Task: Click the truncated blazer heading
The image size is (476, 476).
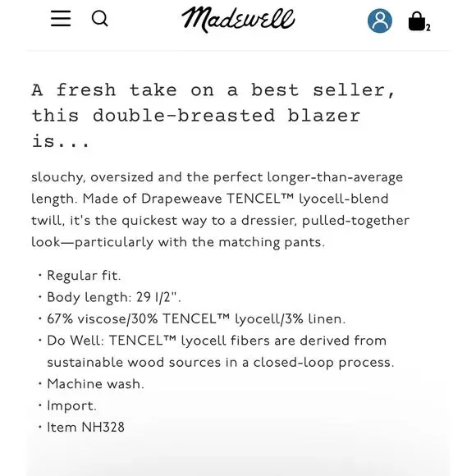Action: 213,116
